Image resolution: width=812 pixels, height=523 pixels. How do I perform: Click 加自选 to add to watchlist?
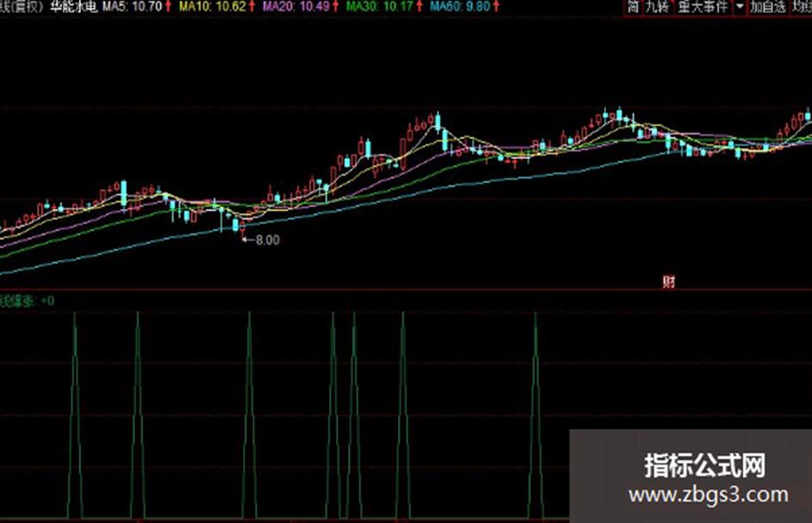(x=768, y=7)
